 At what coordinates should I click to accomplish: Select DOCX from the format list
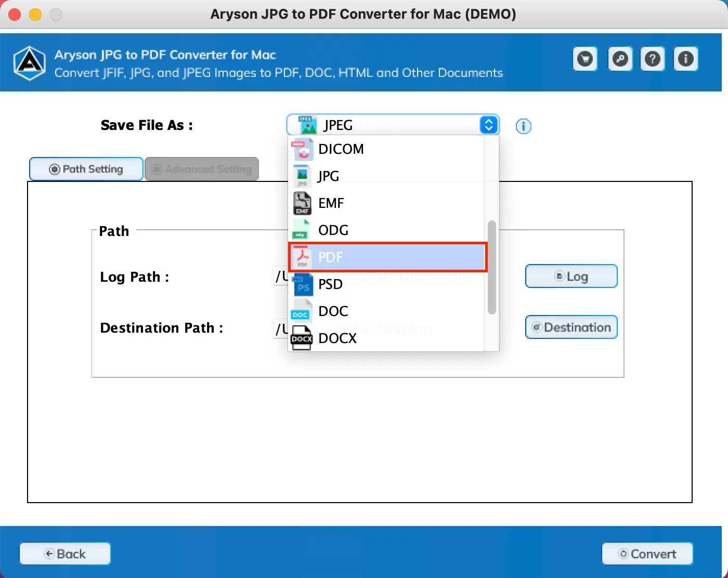(386, 338)
